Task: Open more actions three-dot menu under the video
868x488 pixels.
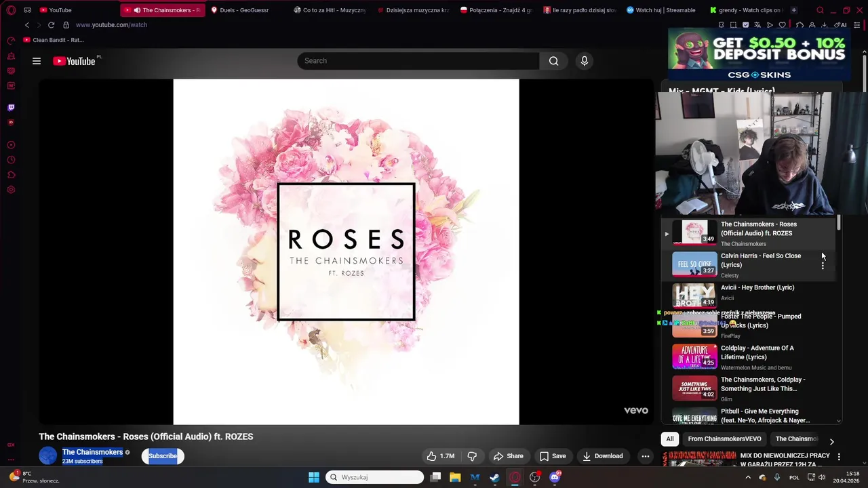Action: [x=646, y=456]
